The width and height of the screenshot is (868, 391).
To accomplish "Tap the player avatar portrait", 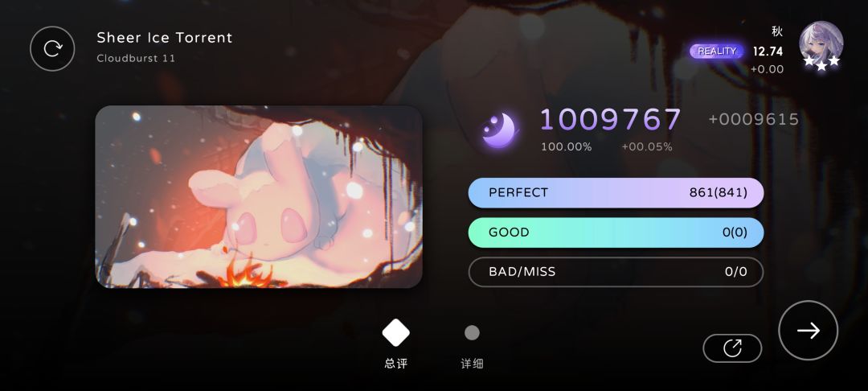I will 821,43.
